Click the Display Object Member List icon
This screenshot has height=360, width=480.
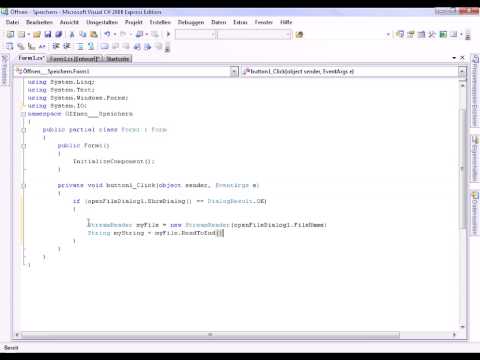[10, 46]
